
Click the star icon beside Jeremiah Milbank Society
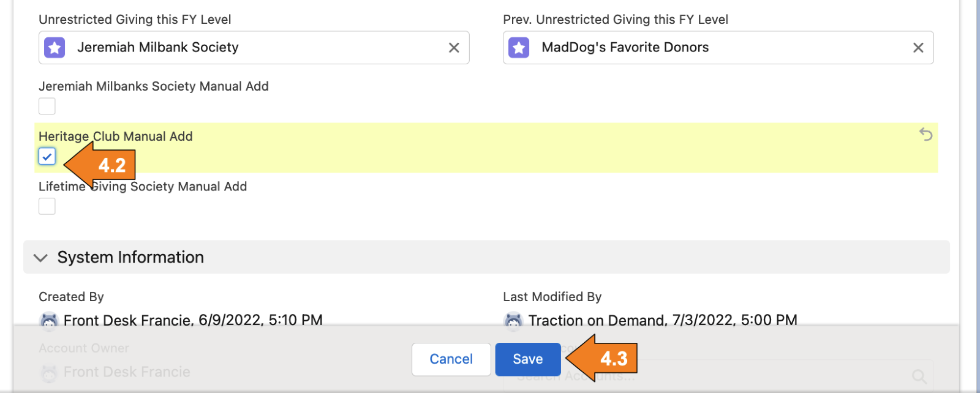(55, 48)
